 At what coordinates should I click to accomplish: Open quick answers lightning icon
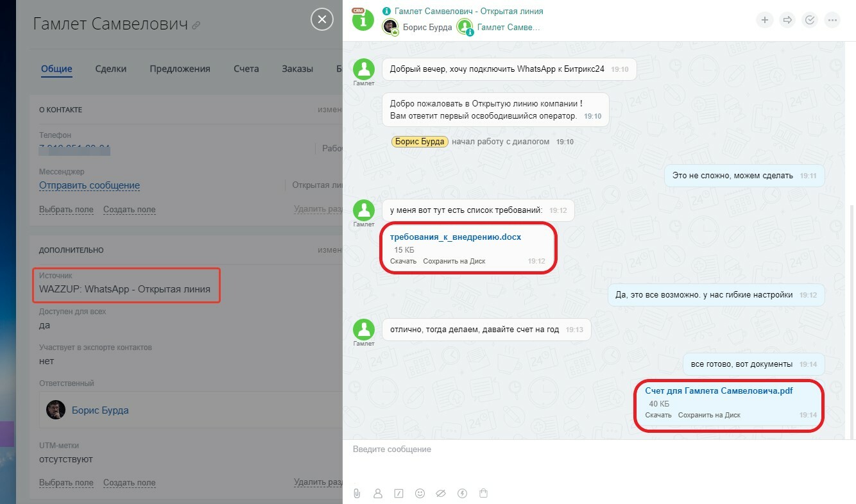462,493
